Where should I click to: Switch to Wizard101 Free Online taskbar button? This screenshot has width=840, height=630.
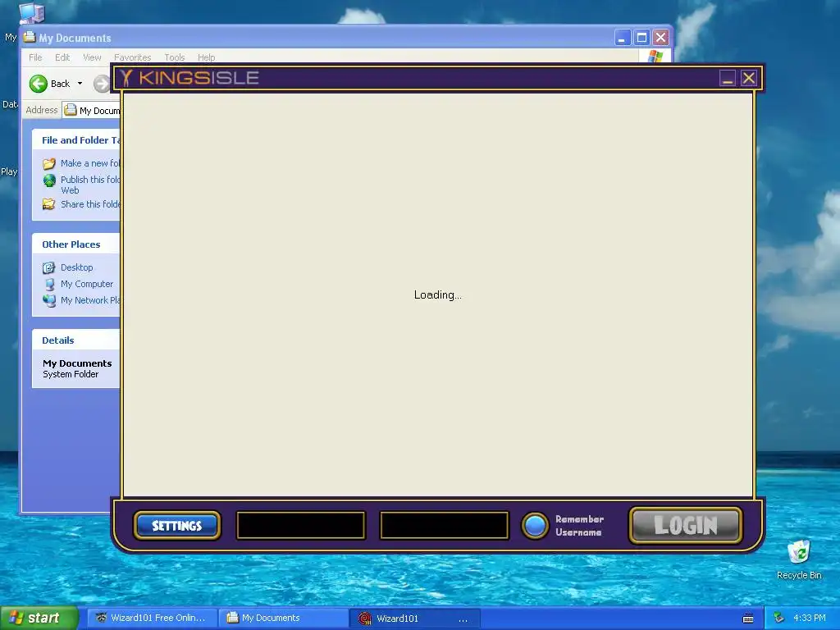tap(151, 619)
